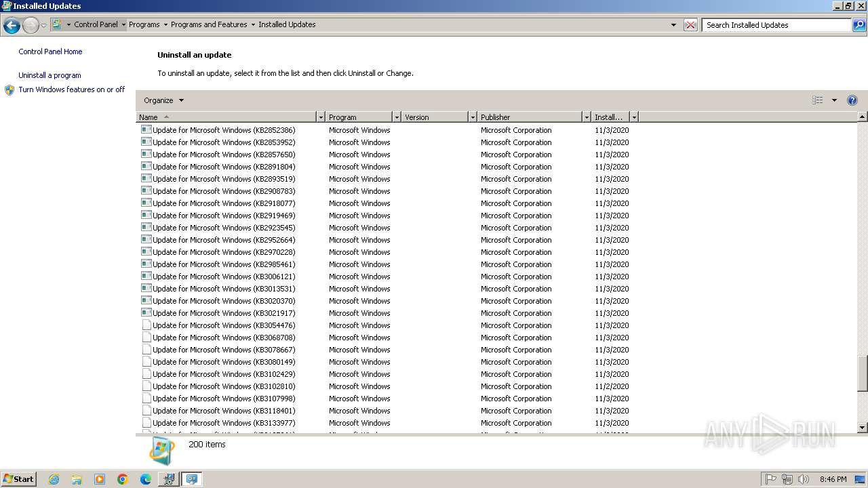Select update KB3080149
868x488 pixels.
(224, 362)
